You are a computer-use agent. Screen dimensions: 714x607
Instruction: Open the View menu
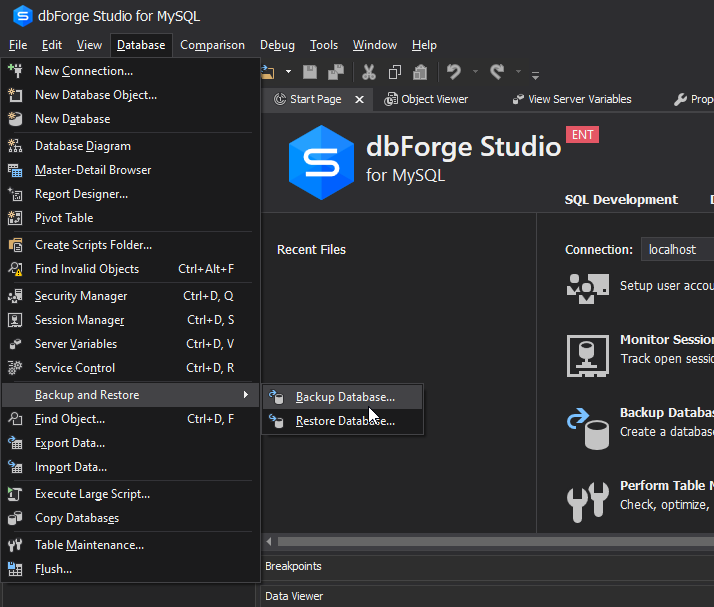(89, 45)
